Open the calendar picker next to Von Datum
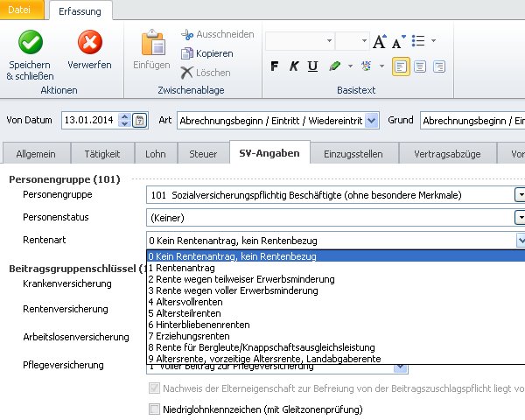 click(140, 121)
